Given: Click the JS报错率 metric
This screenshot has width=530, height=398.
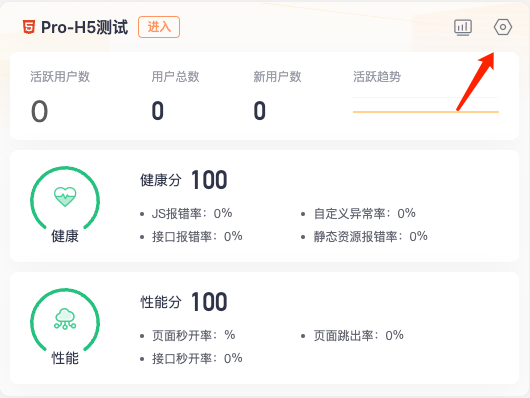Looking at the screenshot, I should click(x=192, y=213).
